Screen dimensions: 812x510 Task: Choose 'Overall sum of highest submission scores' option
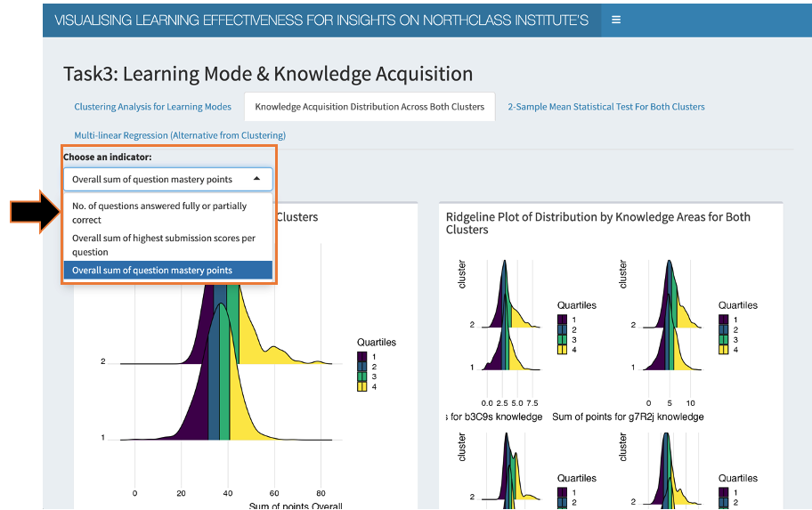(x=166, y=245)
